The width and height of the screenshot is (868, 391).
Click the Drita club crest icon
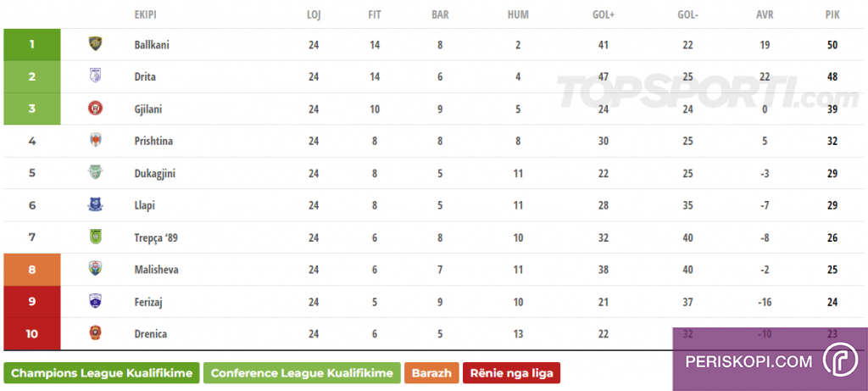(96, 76)
